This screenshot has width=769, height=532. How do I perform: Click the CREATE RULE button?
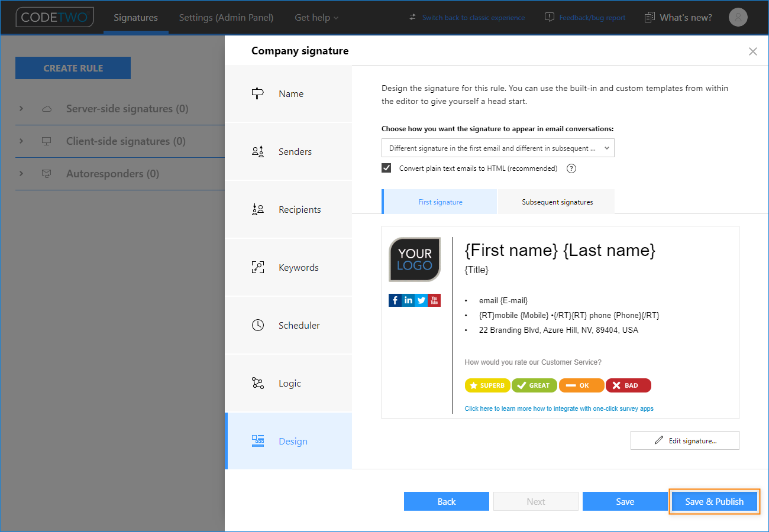[73, 68]
